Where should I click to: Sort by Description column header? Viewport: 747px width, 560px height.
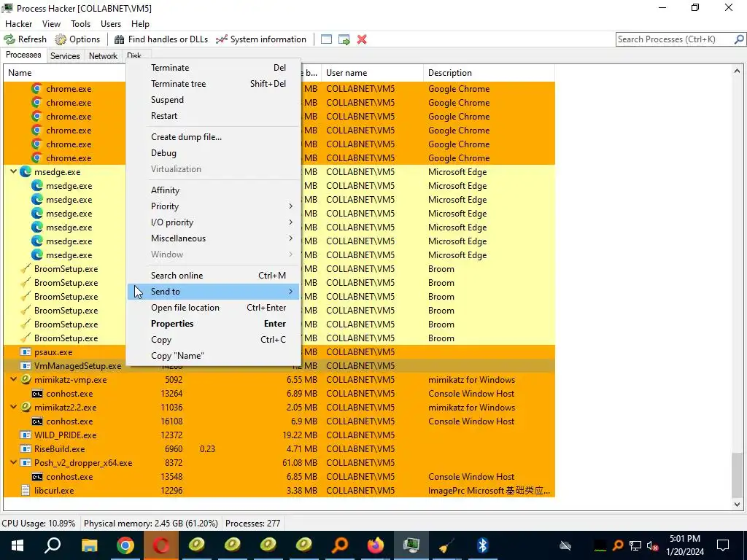[489, 73]
